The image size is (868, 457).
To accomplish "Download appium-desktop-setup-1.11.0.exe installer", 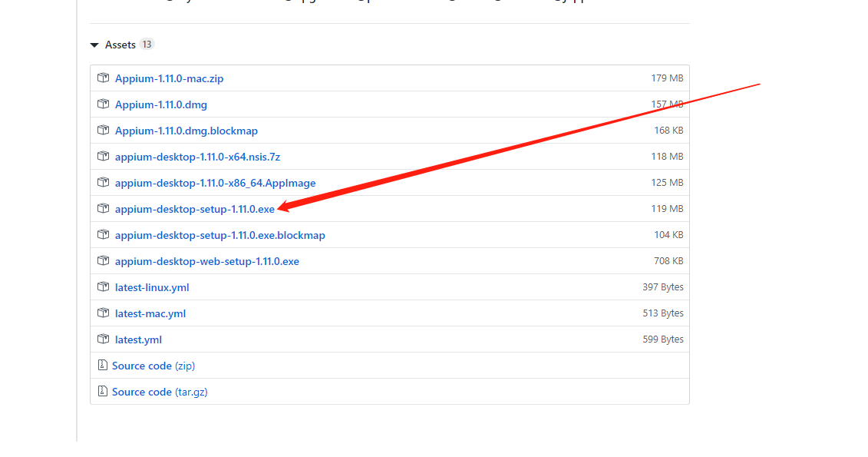I will [195, 209].
